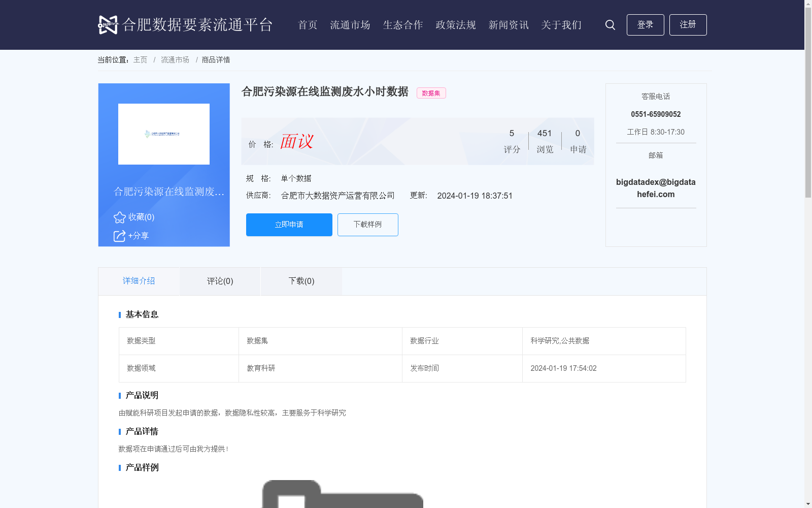Image resolution: width=812 pixels, height=508 pixels.
Task: Open 政策法规 navigation item
Action: [456, 25]
